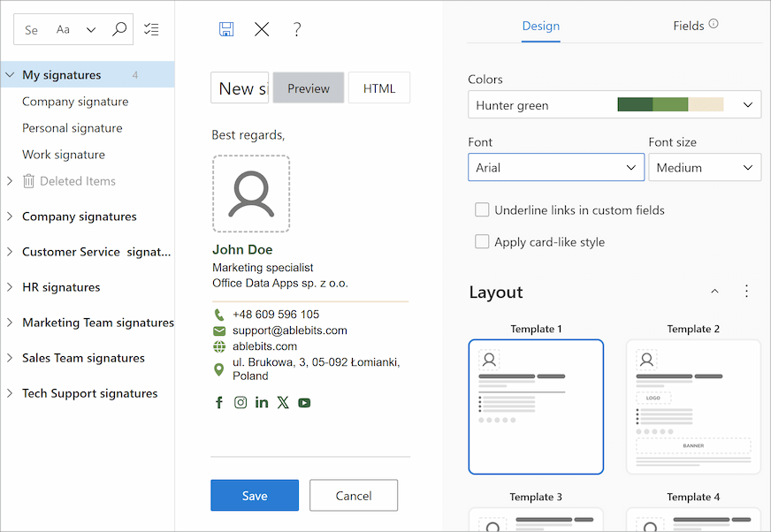The width and height of the screenshot is (771, 532).
Task: Open the signature list checklist icon
Action: 151,28
